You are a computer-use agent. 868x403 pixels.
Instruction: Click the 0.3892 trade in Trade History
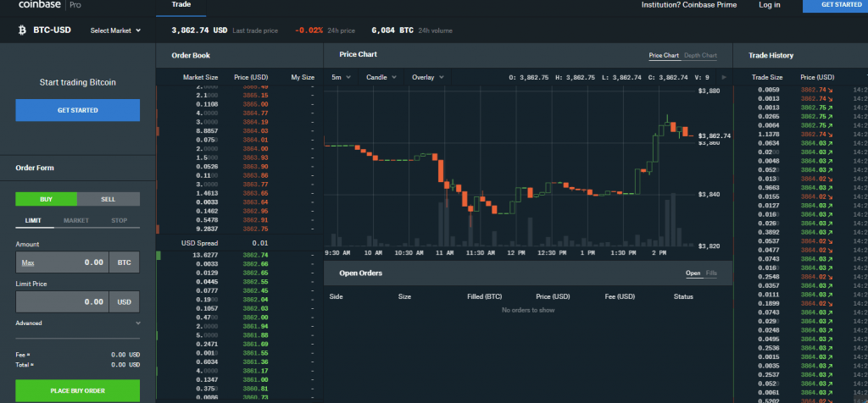(x=800, y=232)
